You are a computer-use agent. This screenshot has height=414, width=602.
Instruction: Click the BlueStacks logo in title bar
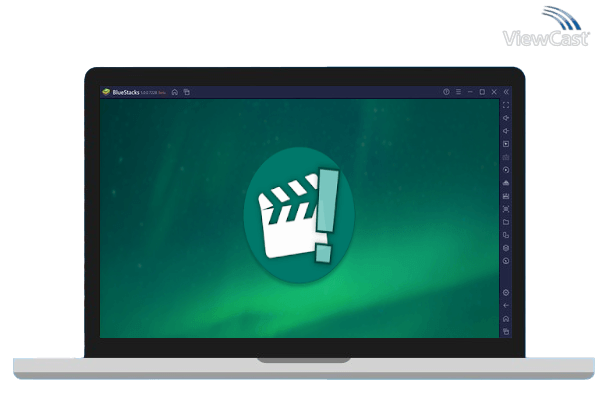(106, 92)
